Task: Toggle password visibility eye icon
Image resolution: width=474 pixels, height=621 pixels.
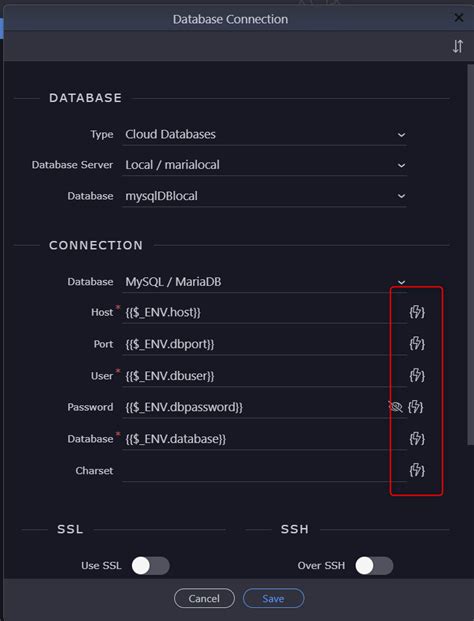Action: [395, 407]
